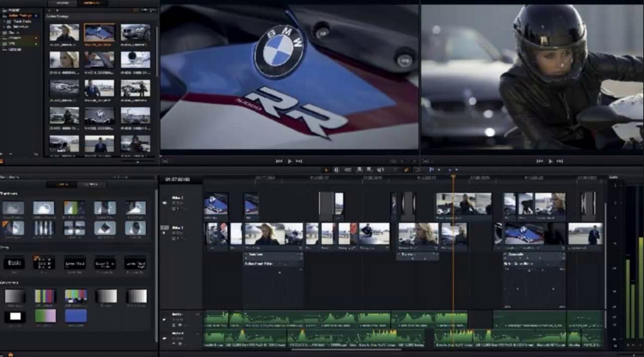Toggle visibility of the top video track
644x357 pixels.
coord(165,203)
